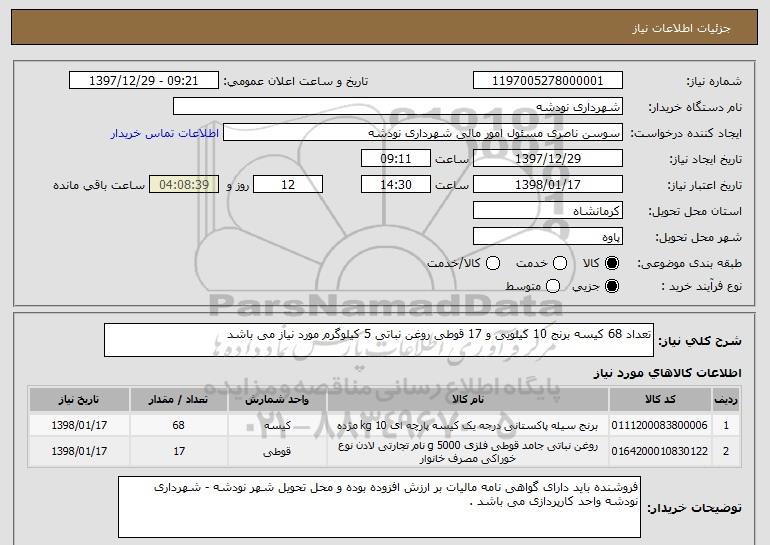Click the announcement date field 1397/12/29 - 09:21
Viewport: 770px width, 545px height.
[144, 81]
